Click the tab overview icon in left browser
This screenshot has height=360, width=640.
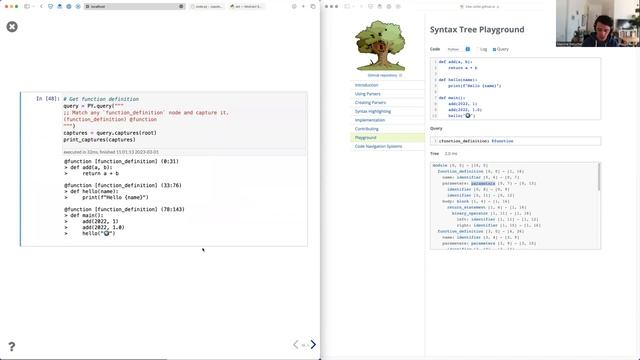313,7
